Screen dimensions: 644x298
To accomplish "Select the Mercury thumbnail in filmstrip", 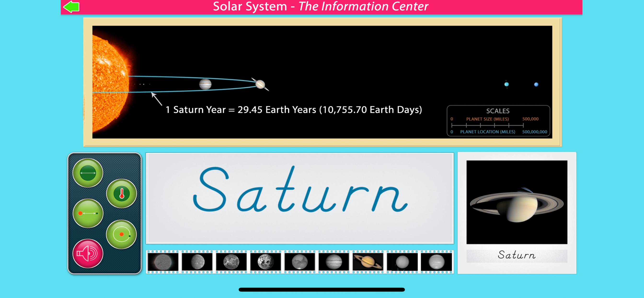I will click(197, 262).
